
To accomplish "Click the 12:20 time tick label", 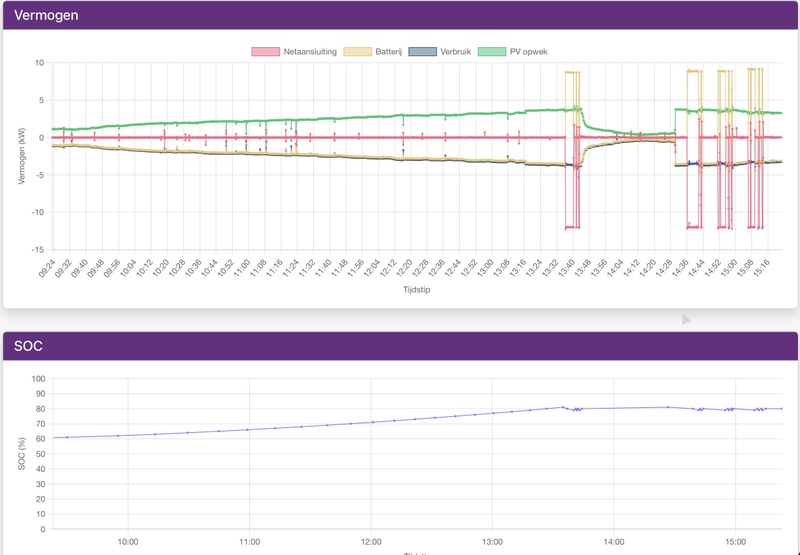I will [405, 268].
